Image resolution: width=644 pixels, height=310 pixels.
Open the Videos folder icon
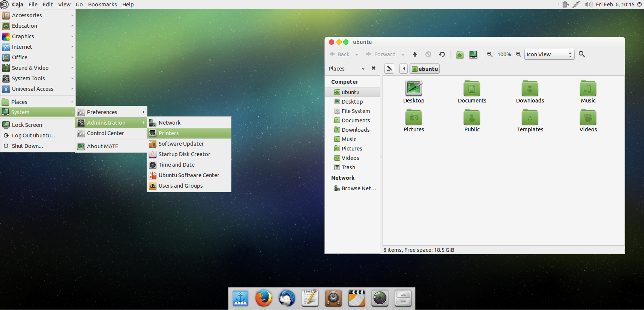[x=588, y=117]
